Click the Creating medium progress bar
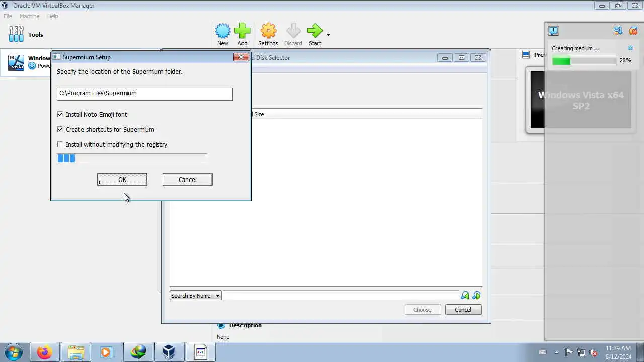644x362 pixels. click(x=585, y=61)
